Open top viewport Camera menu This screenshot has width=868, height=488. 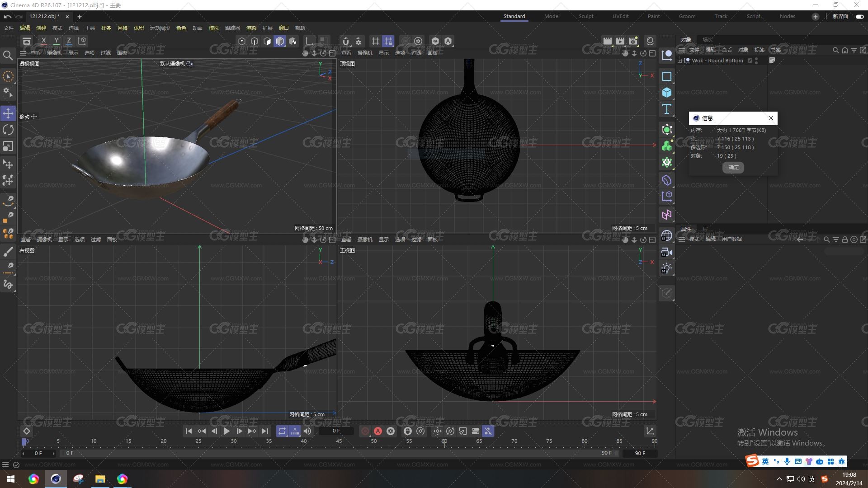365,53
